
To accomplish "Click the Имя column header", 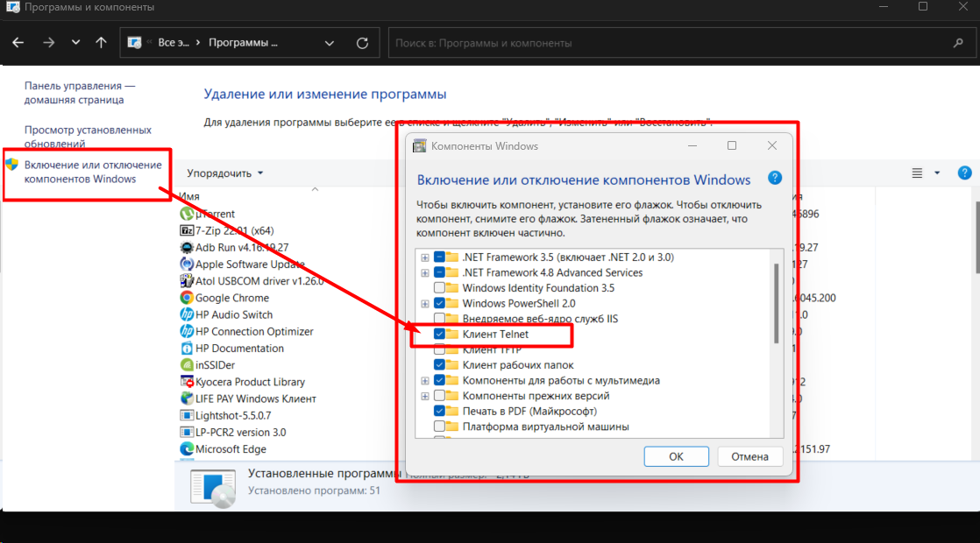I will coord(189,196).
